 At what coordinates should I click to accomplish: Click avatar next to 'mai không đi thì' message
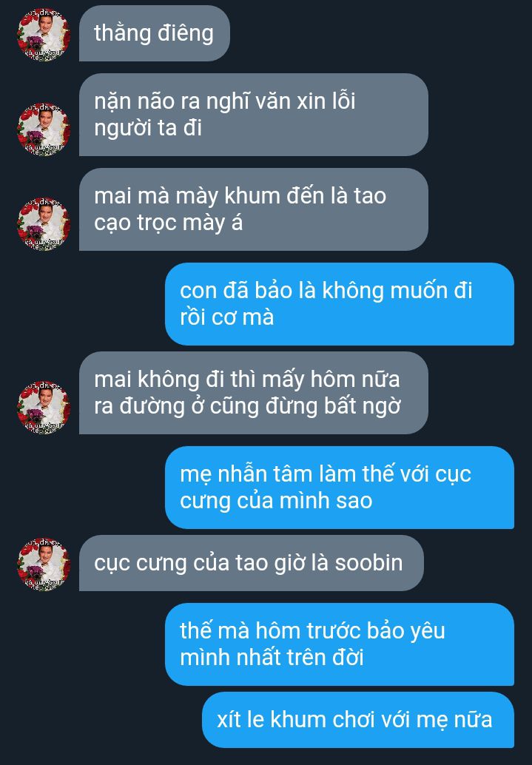point(44,408)
